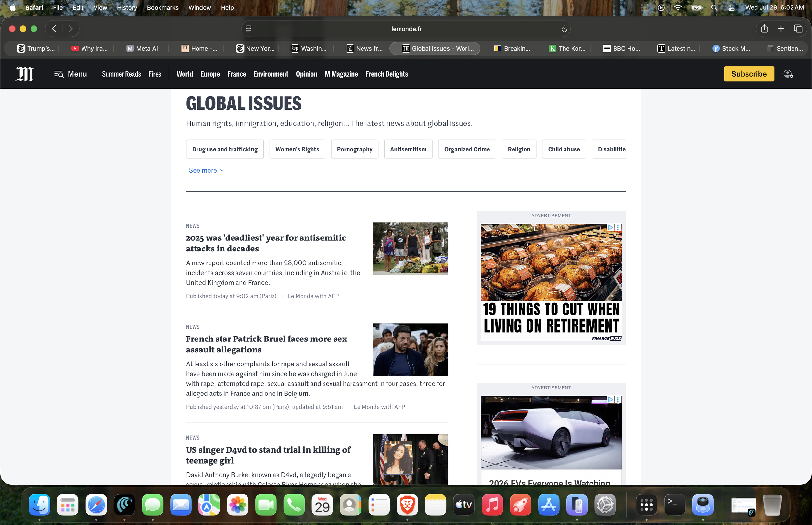Open the D4vd trial article headline

(x=268, y=455)
